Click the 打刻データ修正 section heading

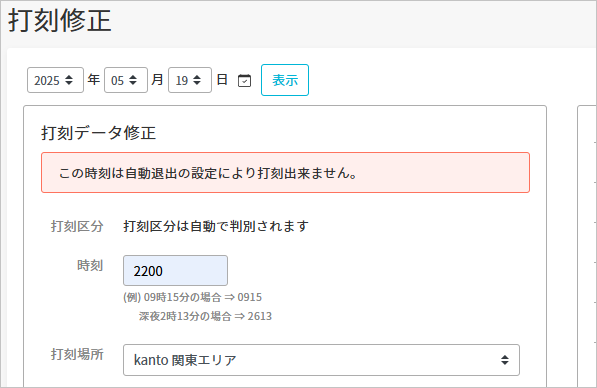(99, 133)
